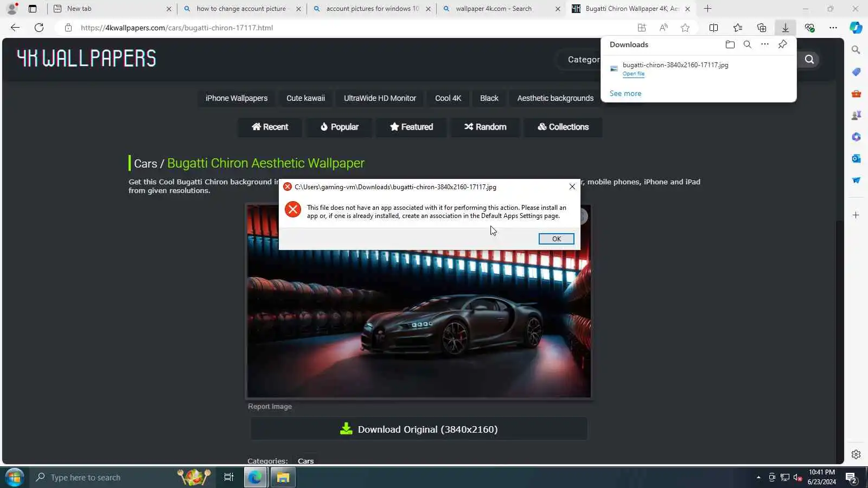Image resolution: width=868 pixels, height=488 pixels.
Task: Switch to 'wallpaper 4k.com - Search' tab
Action: [501, 9]
